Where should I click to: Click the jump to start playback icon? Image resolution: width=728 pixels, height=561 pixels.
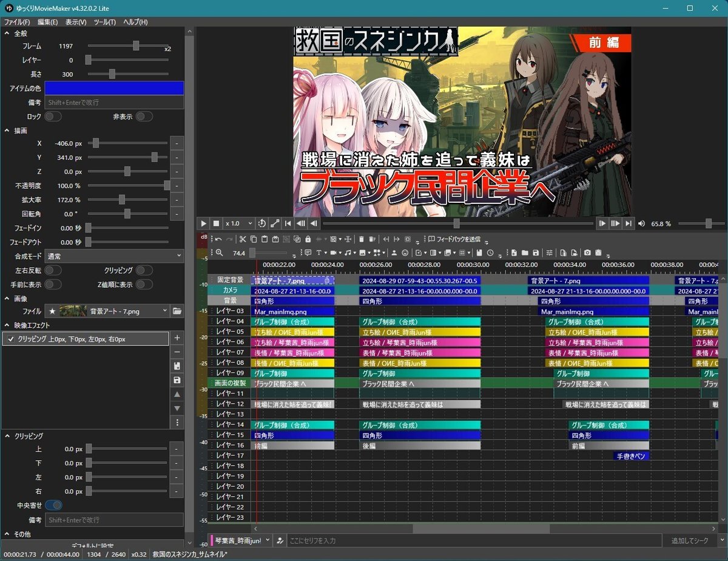pos(288,223)
